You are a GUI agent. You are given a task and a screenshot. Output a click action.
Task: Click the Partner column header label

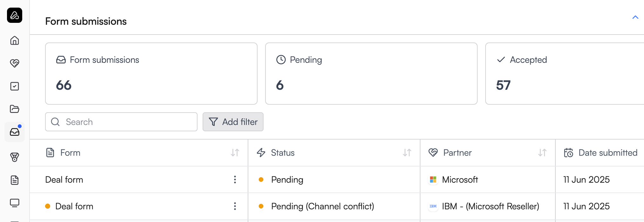pos(457,153)
